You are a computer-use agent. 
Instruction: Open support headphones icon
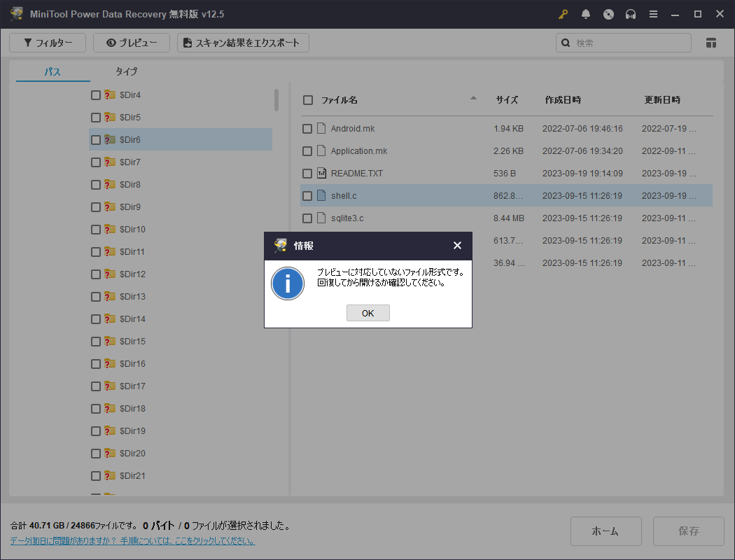tap(631, 14)
